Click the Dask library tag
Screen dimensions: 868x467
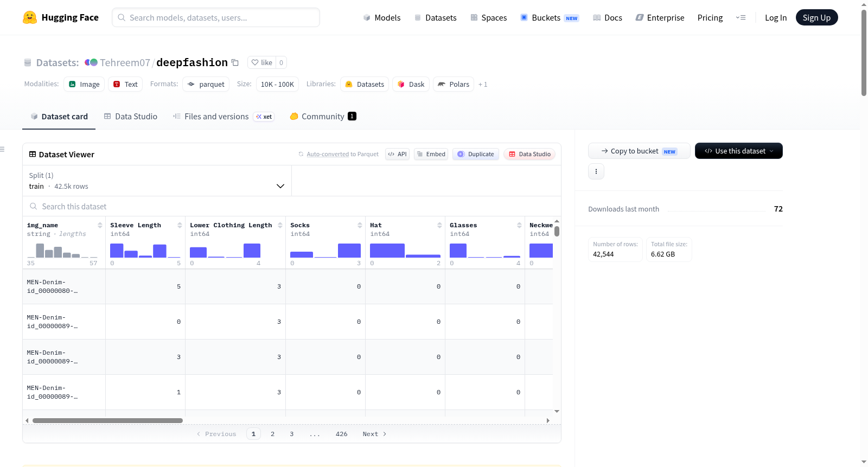411,84
